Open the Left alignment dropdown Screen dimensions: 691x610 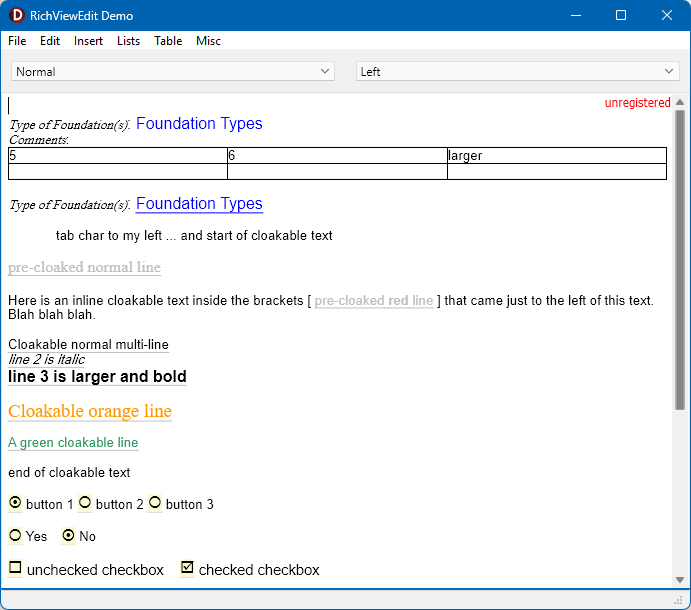pyautogui.click(x=517, y=71)
